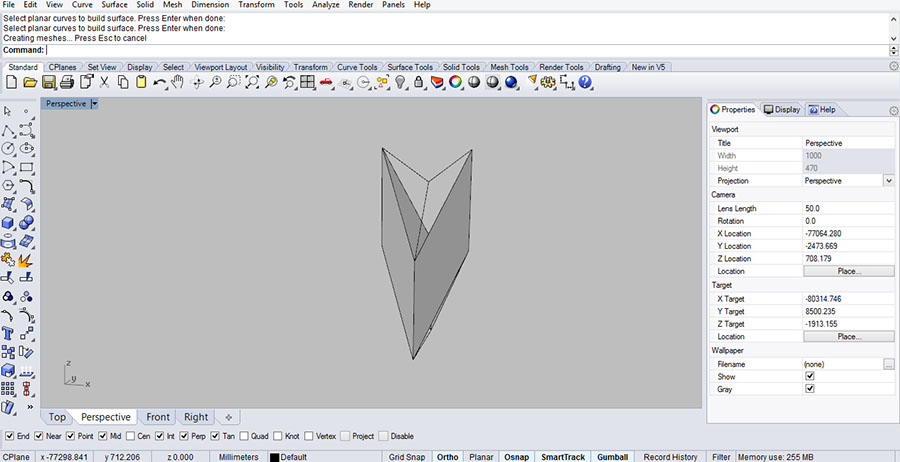Open Help with the blue question mark icon
Screen dimensions: 900x462
[x=585, y=82]
